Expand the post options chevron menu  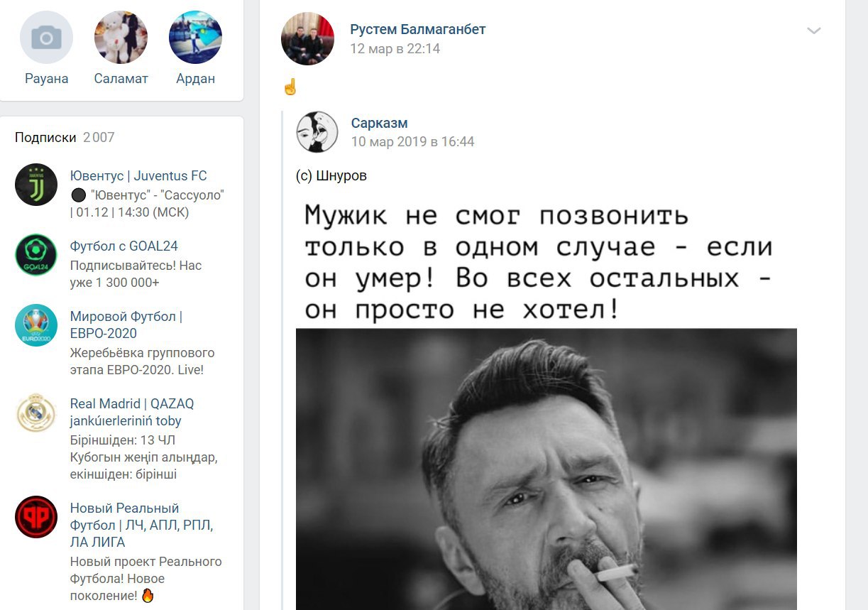pos(814,31)
